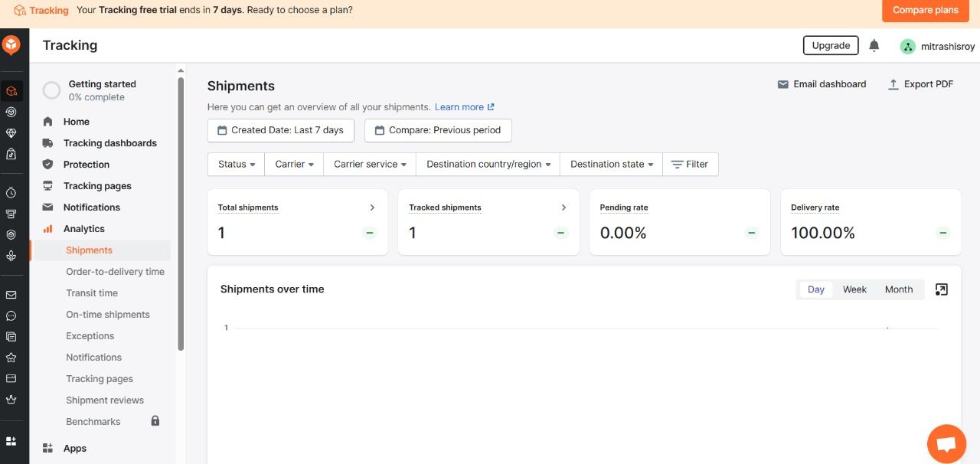Click the Tracking app logo
Viewport: 980px width, 464px height.
click(12, 44)
